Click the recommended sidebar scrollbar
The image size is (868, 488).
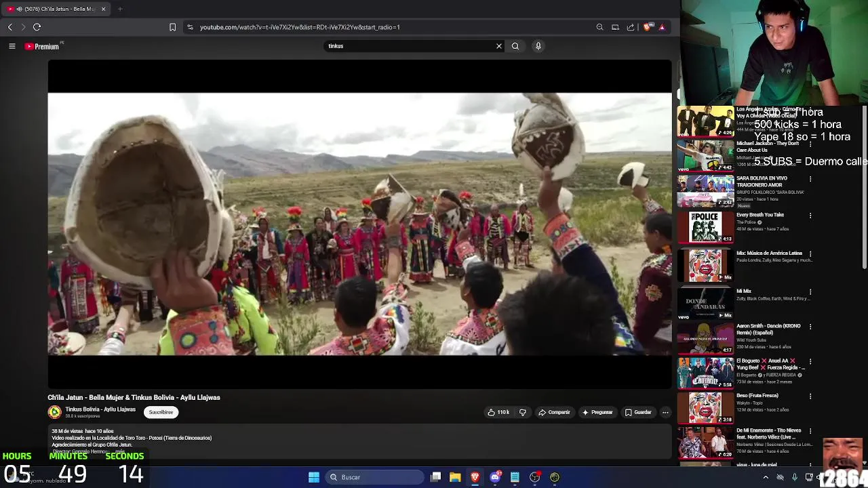[865, 186]
